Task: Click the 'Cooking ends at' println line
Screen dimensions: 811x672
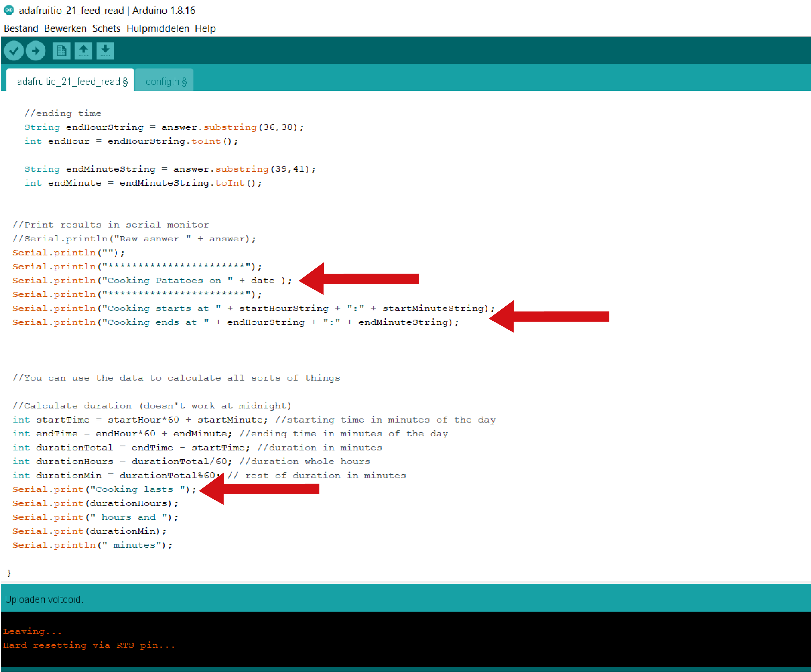Action: pos(235,322)
